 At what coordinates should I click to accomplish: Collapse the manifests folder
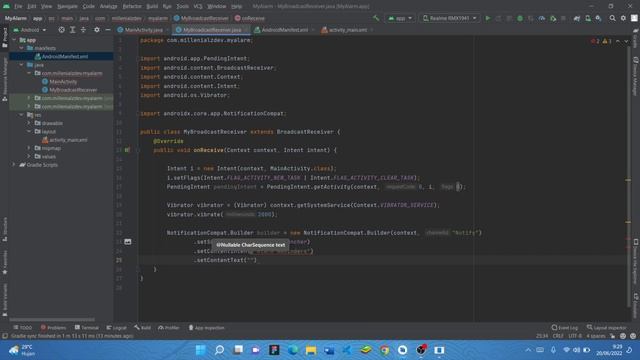coord(22,48)
